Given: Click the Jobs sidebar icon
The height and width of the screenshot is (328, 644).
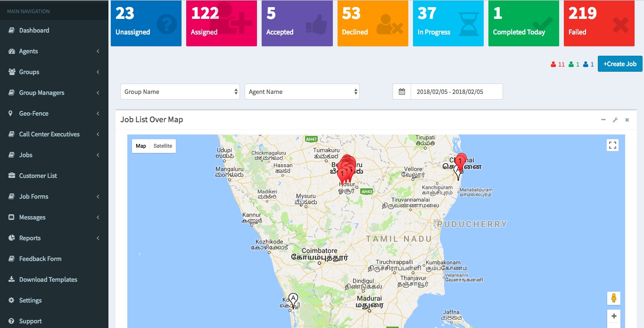Looking at the screenshot, I should [x=12, y=155].
